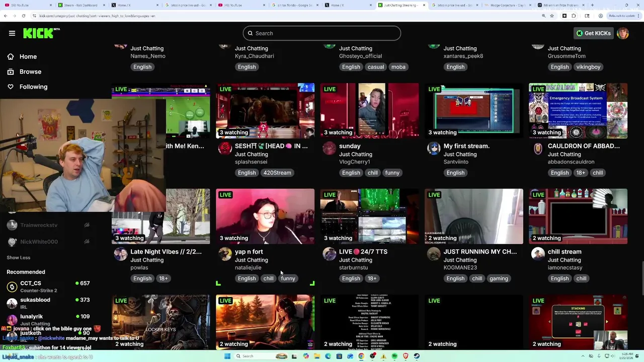This screenshot has width=644, height=362.
Task: Open the 'JUST RUNNING MY CH...' stream title
Action: 480,252
